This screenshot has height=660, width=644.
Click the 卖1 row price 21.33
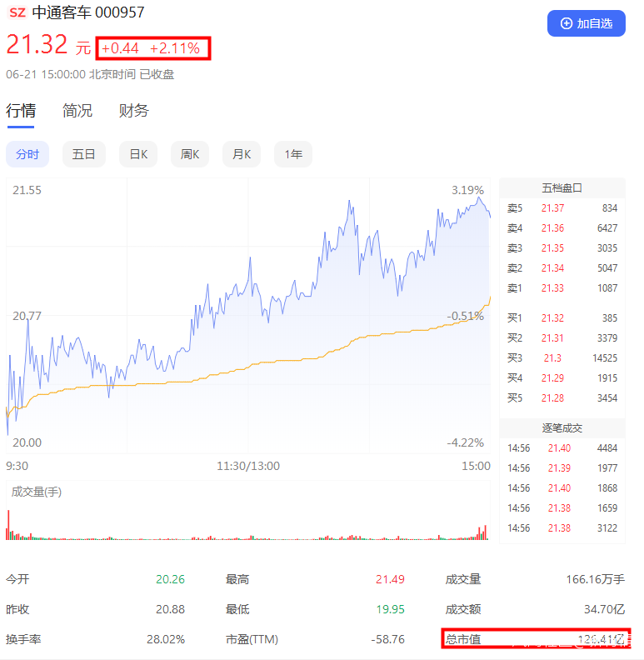[x=552, y=287]
